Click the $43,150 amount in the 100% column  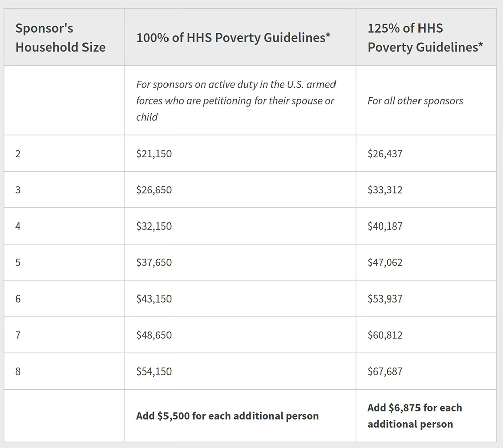154,298
